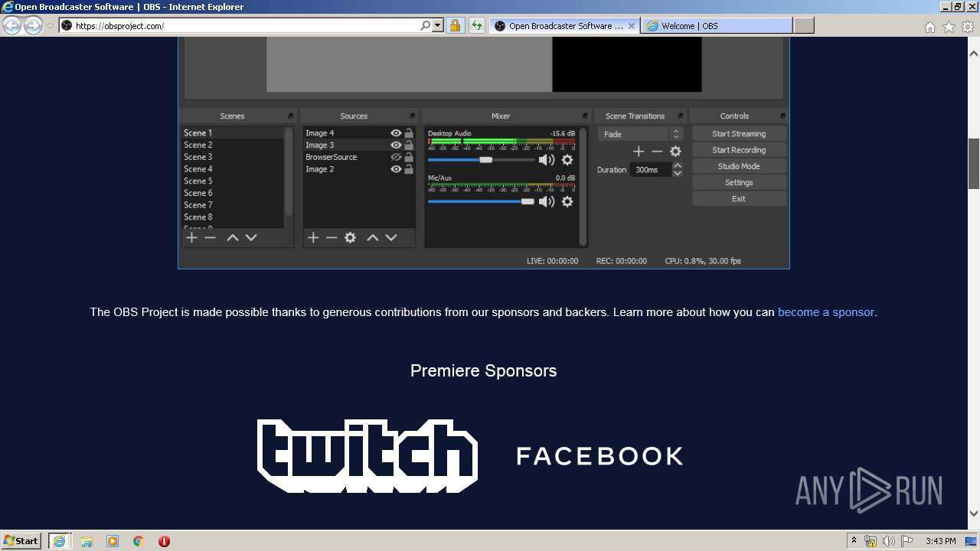Move the scene down with the Scenes arrow
This screenshot has height=551, width=980.
pos(251,237)
